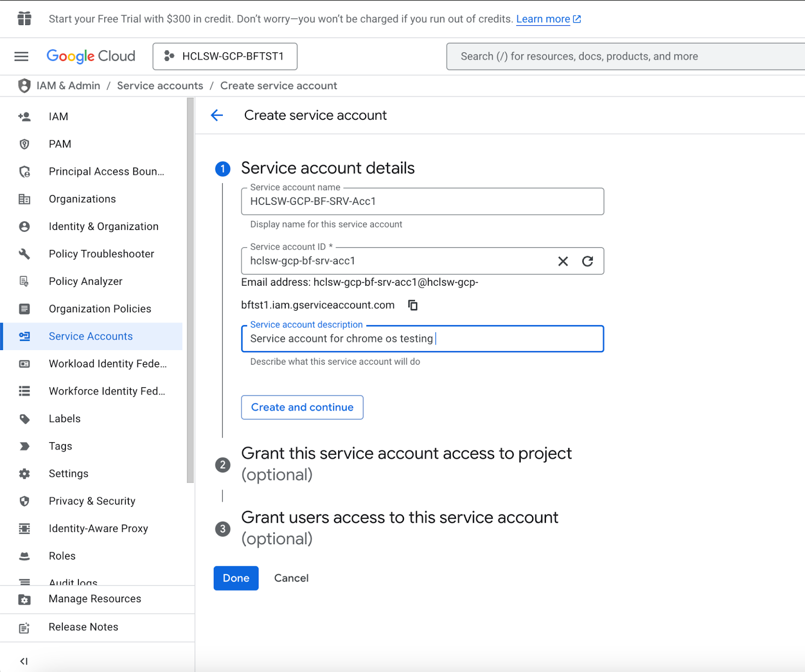Screen dimensions: 805x672
Task: Copy the service account email address
Action: tap(413, 305)
